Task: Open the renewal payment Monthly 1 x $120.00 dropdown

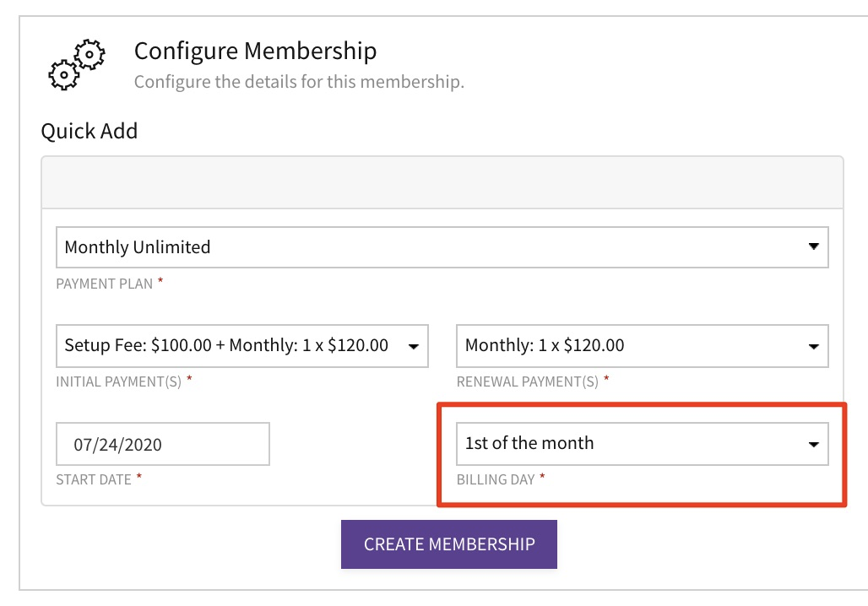Action: 643,345
